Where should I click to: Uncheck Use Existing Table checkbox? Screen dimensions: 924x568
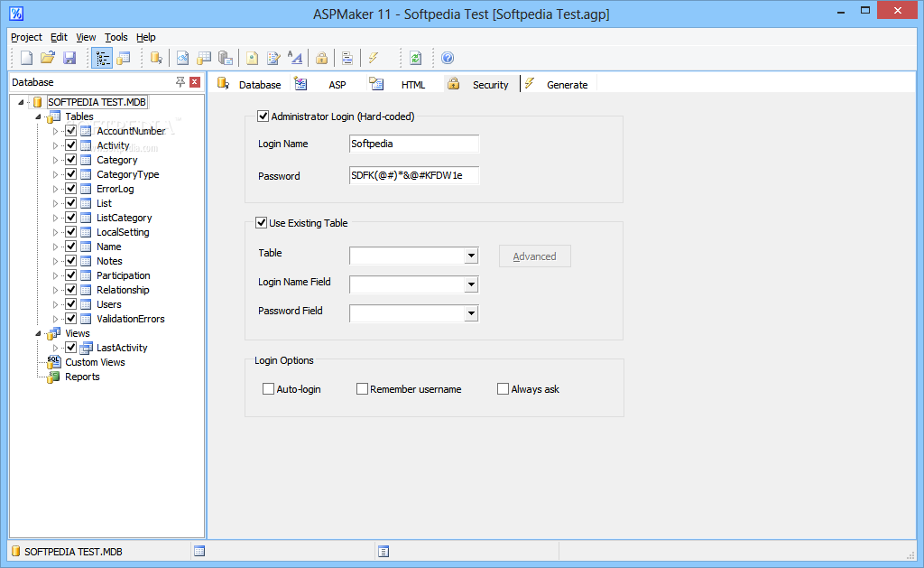261,222
